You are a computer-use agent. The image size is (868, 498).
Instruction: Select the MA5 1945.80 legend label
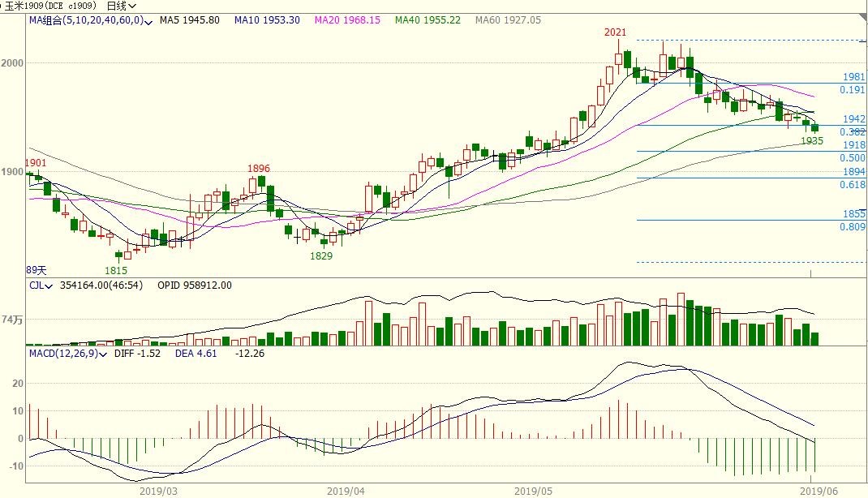190,20
